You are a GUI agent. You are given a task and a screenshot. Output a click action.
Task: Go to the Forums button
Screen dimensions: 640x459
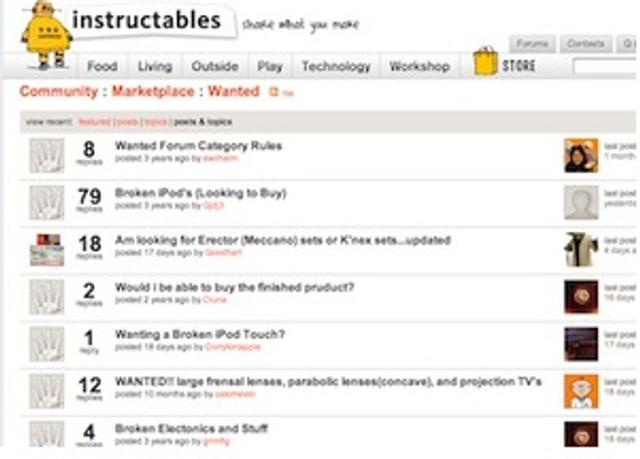532,44
